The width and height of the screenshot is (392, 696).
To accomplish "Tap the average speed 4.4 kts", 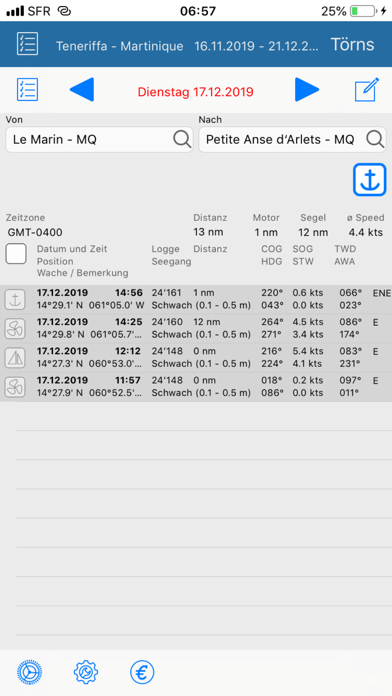I will [x=366, y=233].
